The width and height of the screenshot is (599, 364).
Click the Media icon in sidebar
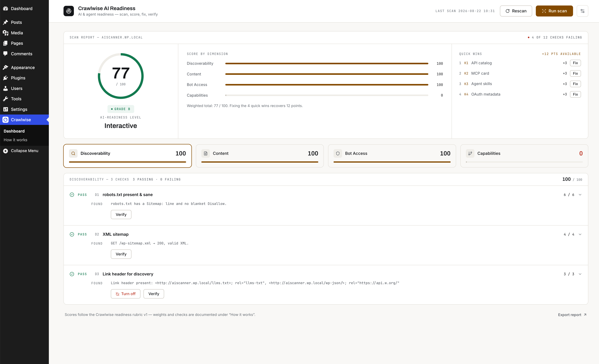[5, 33]
